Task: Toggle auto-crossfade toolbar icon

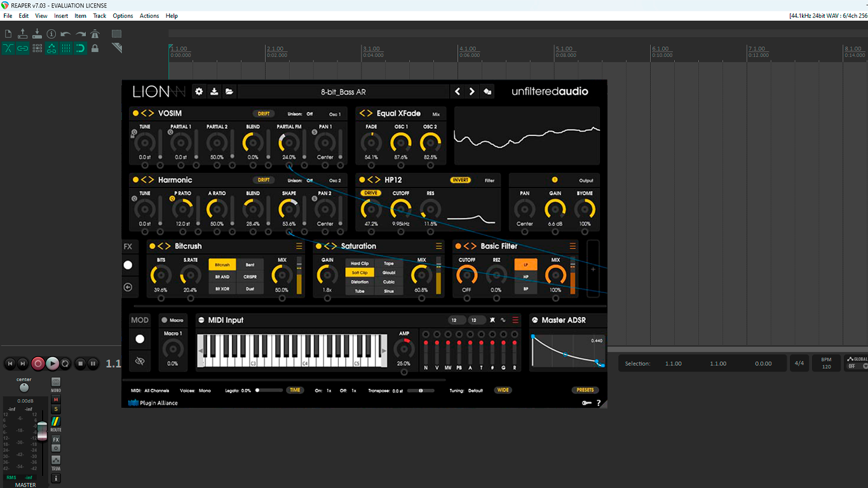Action: (8, 48)
